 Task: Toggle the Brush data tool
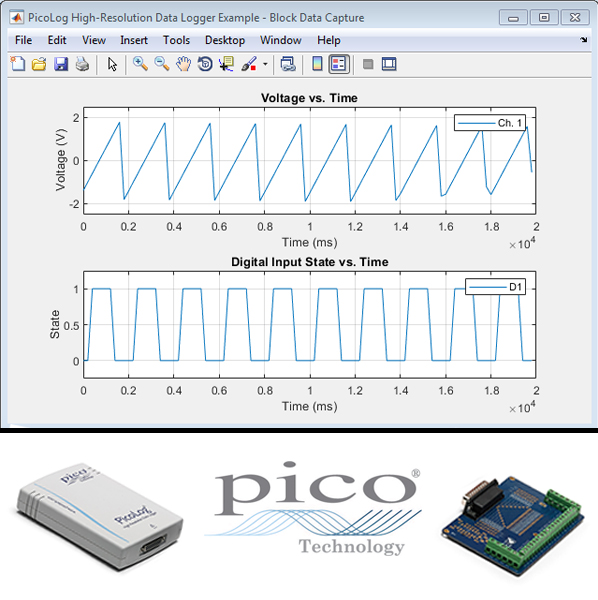coord(249,64)
